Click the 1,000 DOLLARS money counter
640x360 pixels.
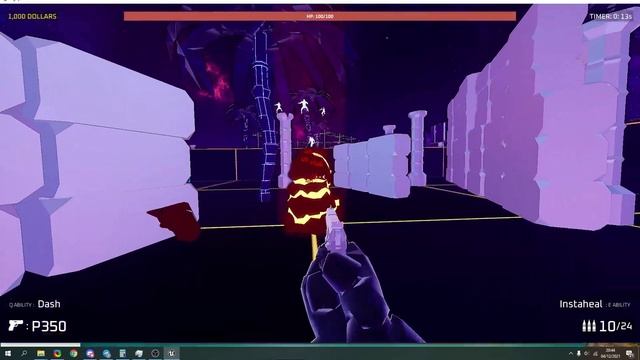coord(32,16)
